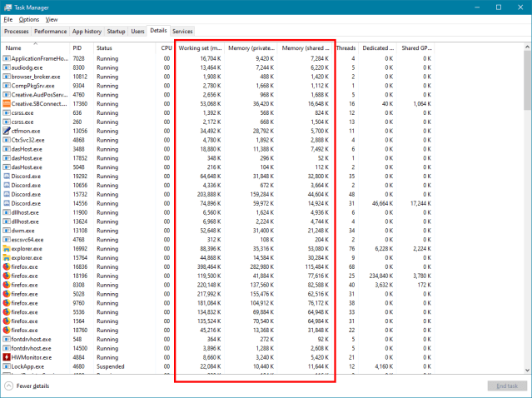Toggle sort order on Name column header
The width and height of the screenshot is (532, 398).
point(33,47)
